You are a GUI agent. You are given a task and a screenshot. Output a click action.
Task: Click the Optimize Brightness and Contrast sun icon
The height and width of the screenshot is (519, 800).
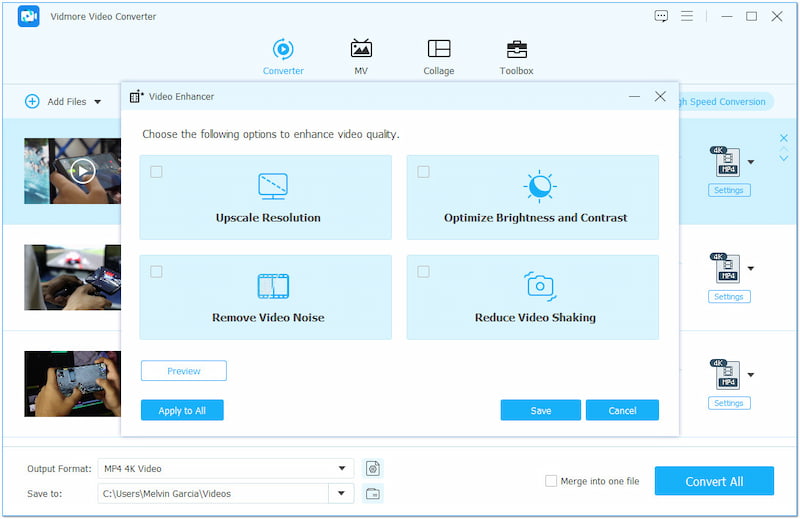(539, 186)
